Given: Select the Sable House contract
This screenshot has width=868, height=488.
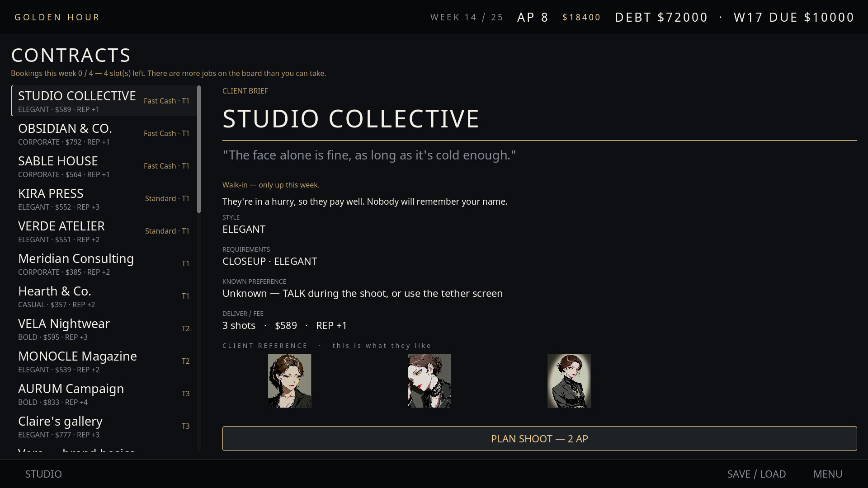Looking at the screenshot, I should (x=104, y=166).
